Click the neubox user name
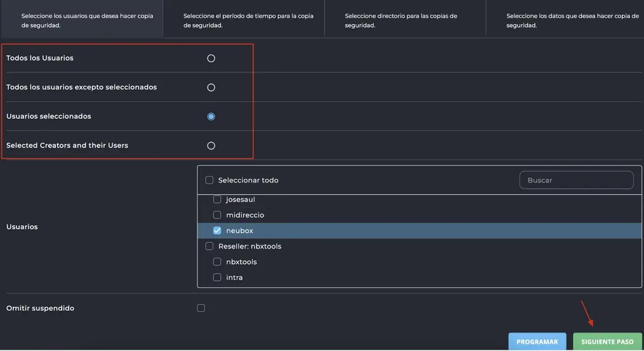 [x=239, y=231]
